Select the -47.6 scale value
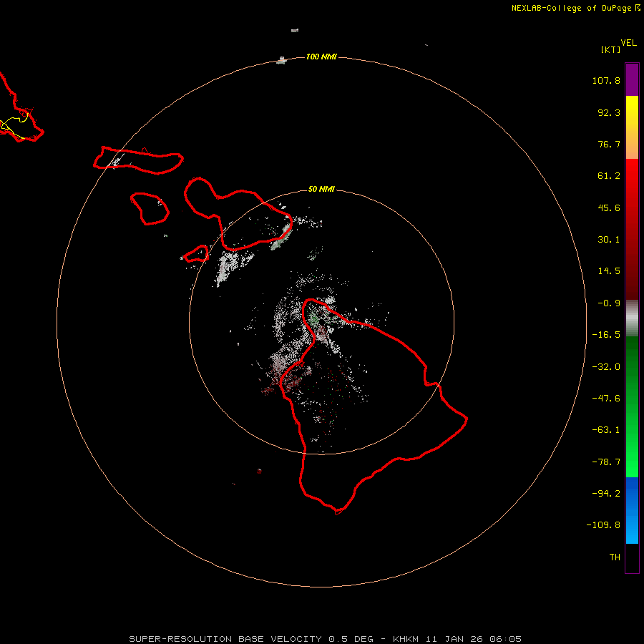The image size is (644, 644). coord(606,399)
